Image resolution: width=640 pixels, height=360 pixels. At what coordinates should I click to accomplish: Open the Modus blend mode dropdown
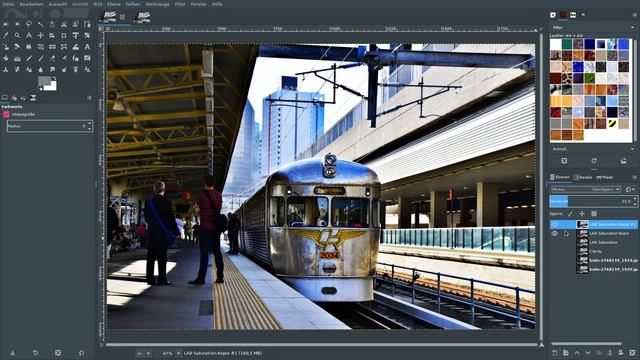pos(586,189)
